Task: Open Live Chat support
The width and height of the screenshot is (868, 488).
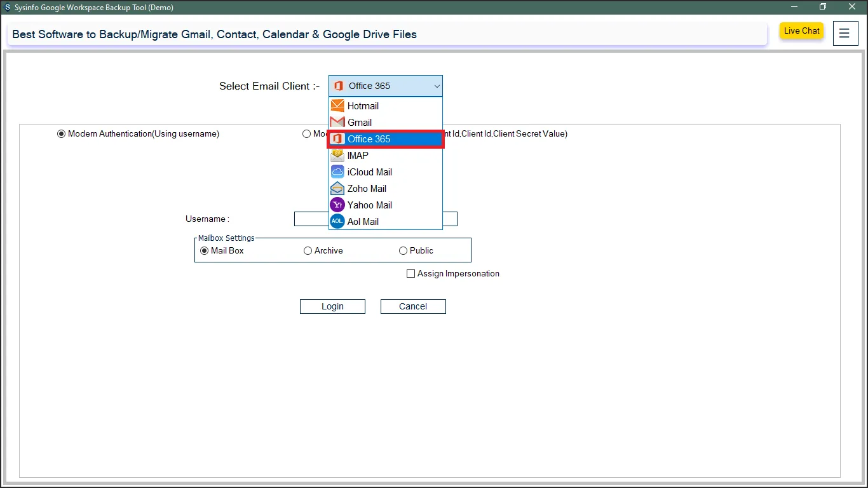Action: (x=802, y=31)
